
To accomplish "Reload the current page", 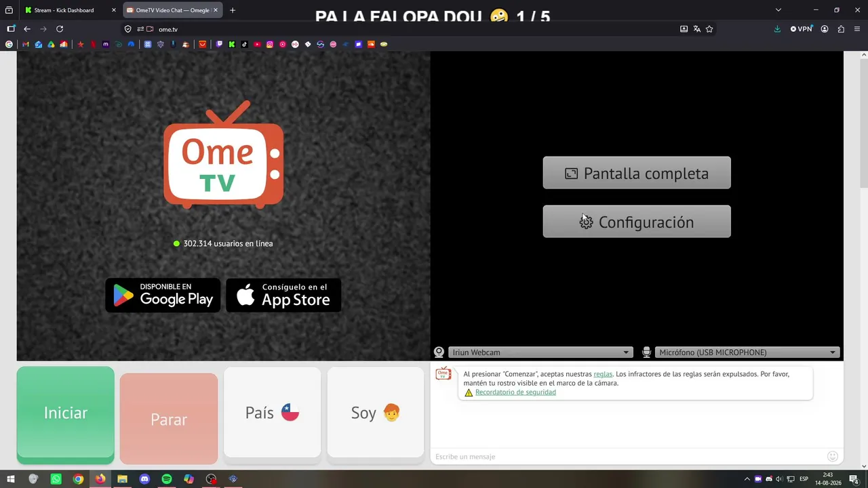I will (x=60, y=29).
